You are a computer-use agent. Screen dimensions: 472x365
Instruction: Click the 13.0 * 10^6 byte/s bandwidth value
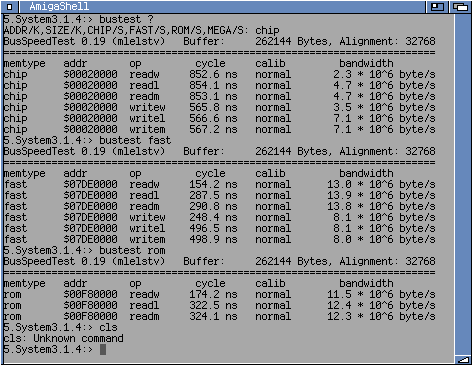pyautogui.click(x=381, y=184)
